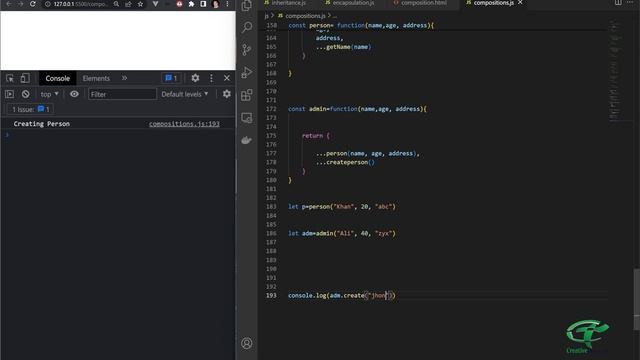The height and width of the screenshot is (360, 640).
Task: Switch to the Elements tab
Action: [96, 78]
